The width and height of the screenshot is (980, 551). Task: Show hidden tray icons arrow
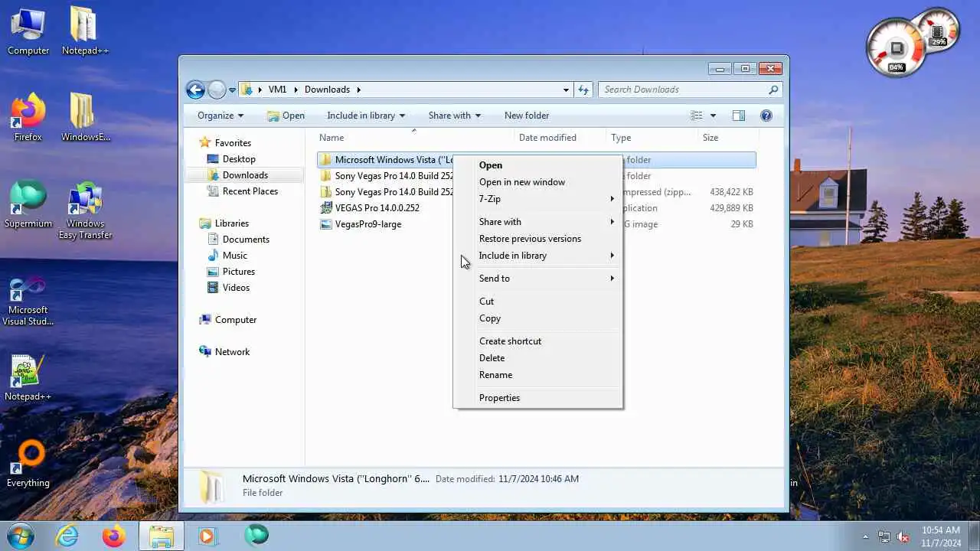point(866,537)
